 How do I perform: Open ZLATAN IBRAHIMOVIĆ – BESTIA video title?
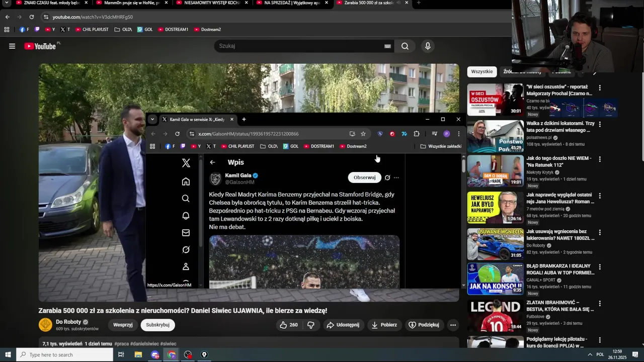click(560, 306)
